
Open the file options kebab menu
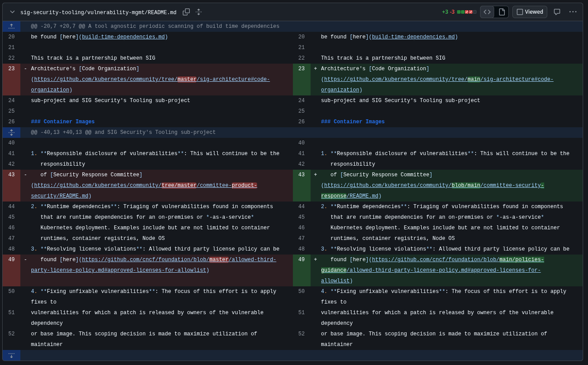coord(573,12)
